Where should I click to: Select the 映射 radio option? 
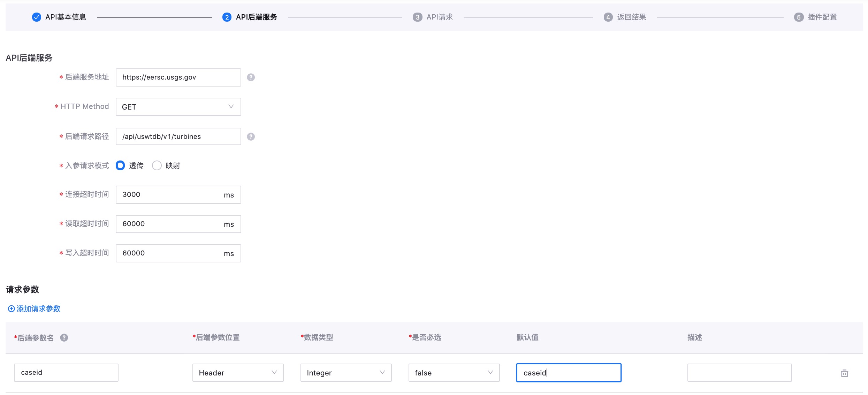[x=157, y=165]
